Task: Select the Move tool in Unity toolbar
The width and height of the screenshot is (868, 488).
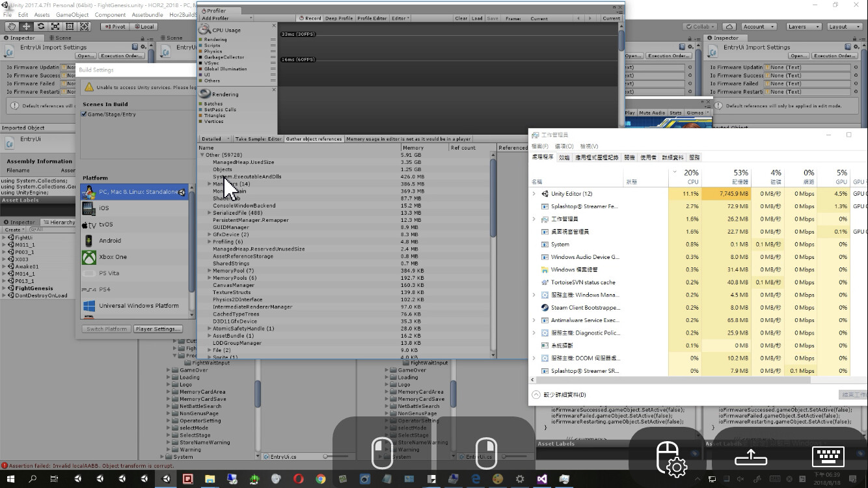Action: click(x=27, y=26)
